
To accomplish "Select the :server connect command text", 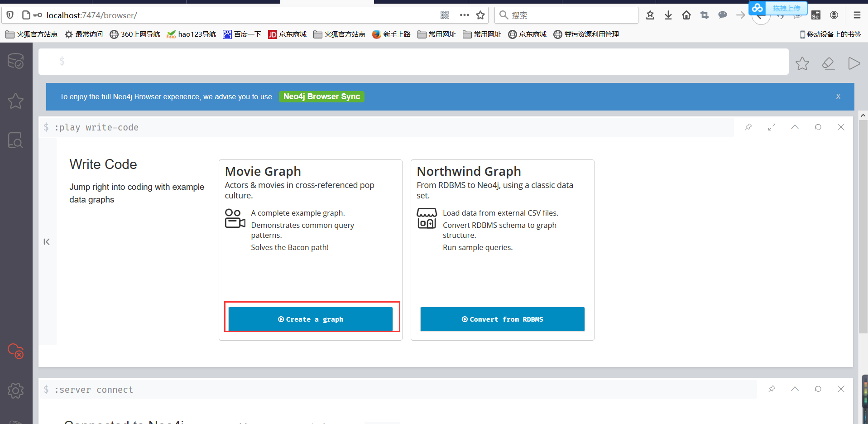I will pos(94,390).
